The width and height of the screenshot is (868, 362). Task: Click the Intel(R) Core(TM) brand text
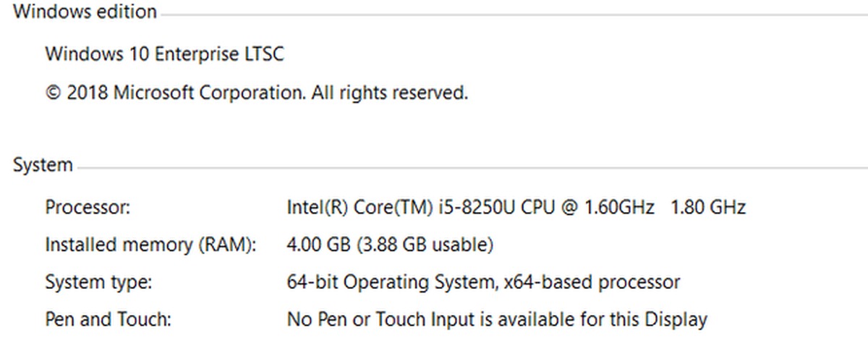click(x=359, y=208)
